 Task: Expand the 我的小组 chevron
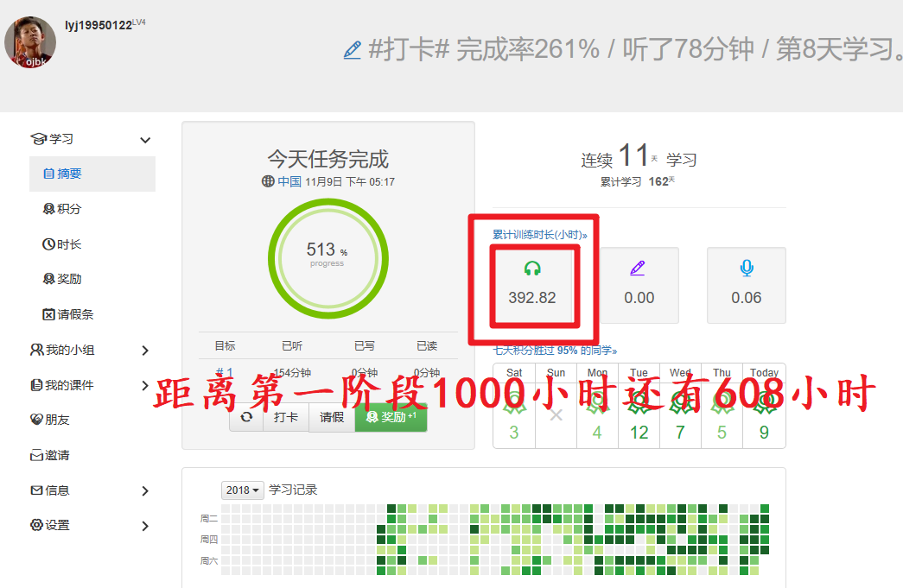click(x=145, y=351)
